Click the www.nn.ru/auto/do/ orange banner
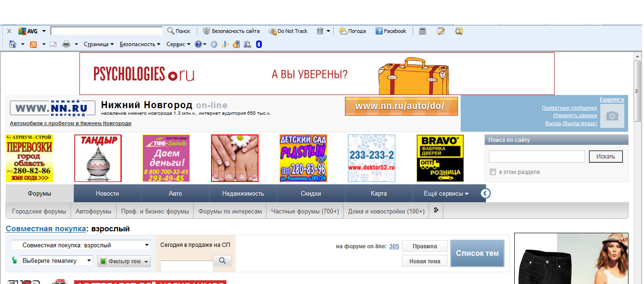 (x=401, y=106)
